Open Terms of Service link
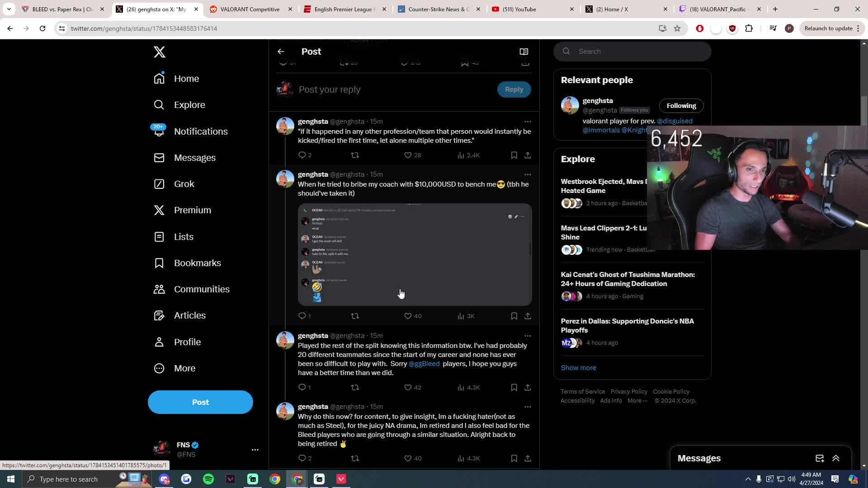Image resolution: width=868 pixels, height=488 pixels. pyautogui.click(x=583, y=392)
